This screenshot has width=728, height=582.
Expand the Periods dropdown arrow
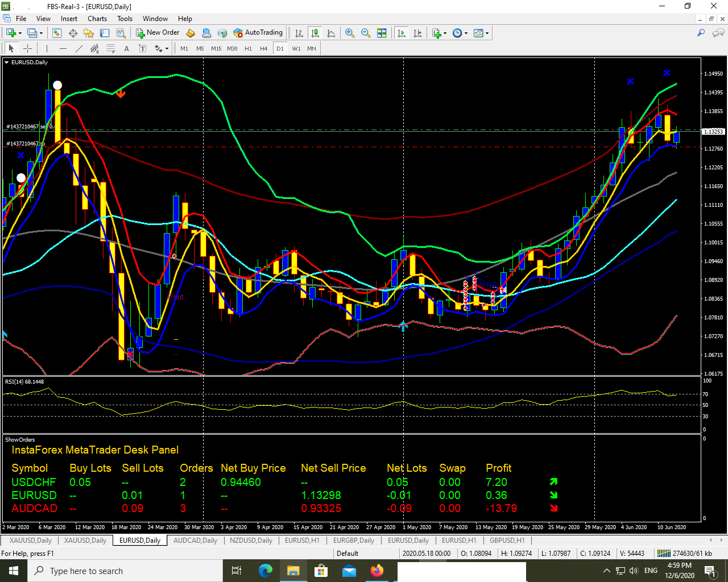click(x=466, y=33)
